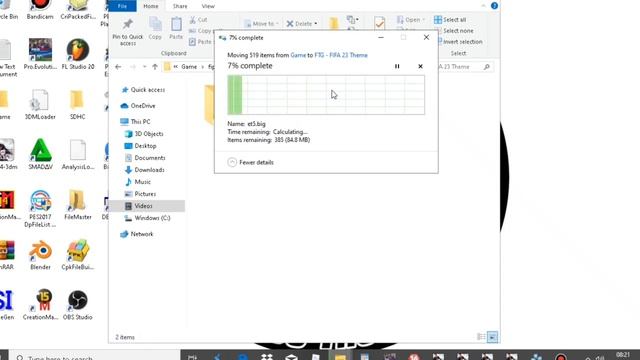Select the Bandicam desktop icon

click(40, 10)
